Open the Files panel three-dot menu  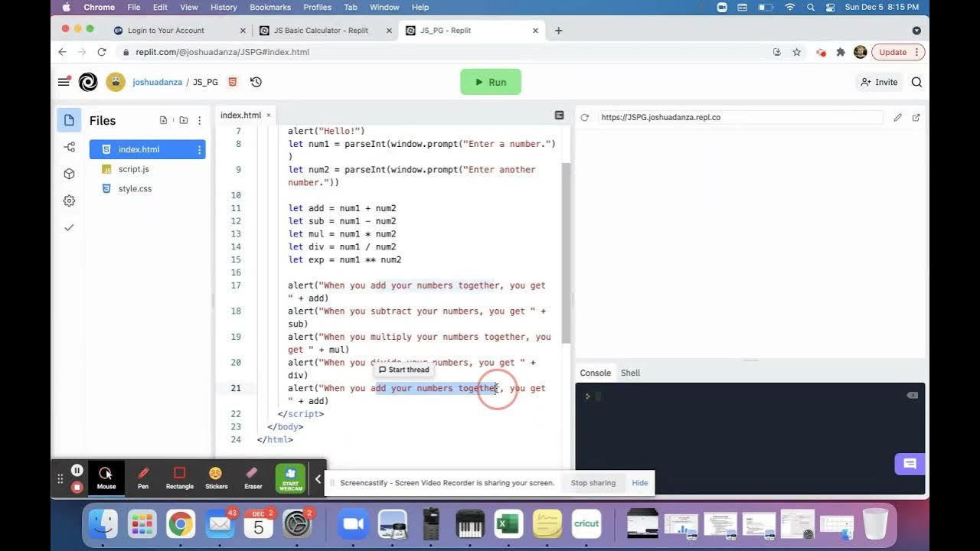point(200,120)
